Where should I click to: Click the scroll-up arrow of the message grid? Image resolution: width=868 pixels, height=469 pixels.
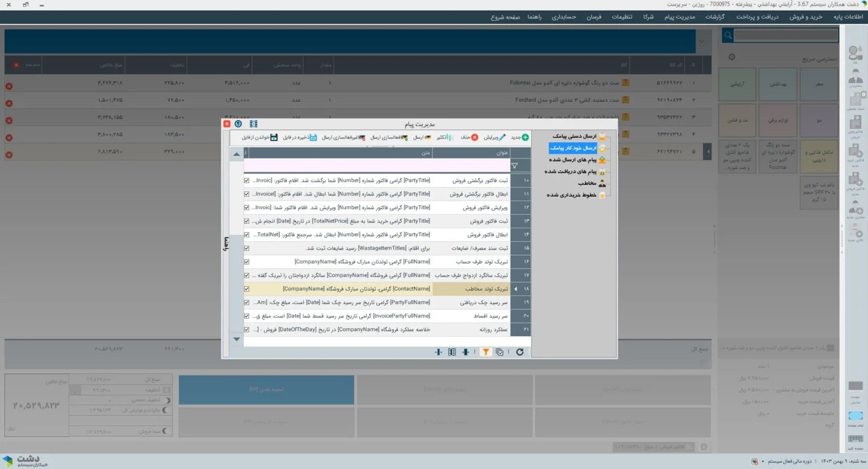(237, 154)
